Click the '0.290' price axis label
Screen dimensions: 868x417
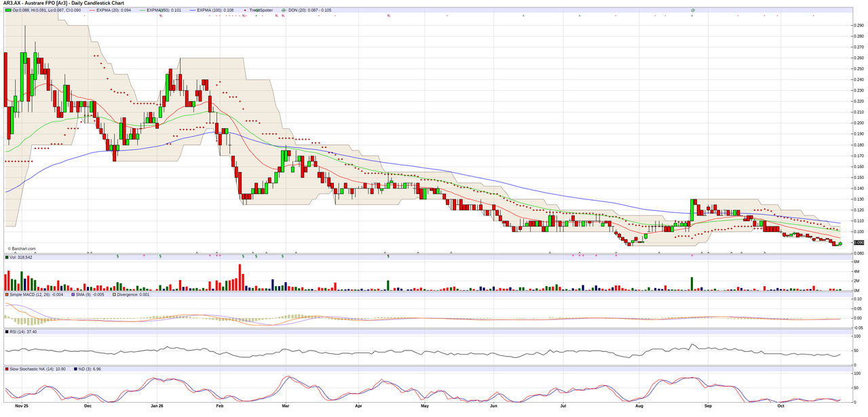(x=858, y=25)
